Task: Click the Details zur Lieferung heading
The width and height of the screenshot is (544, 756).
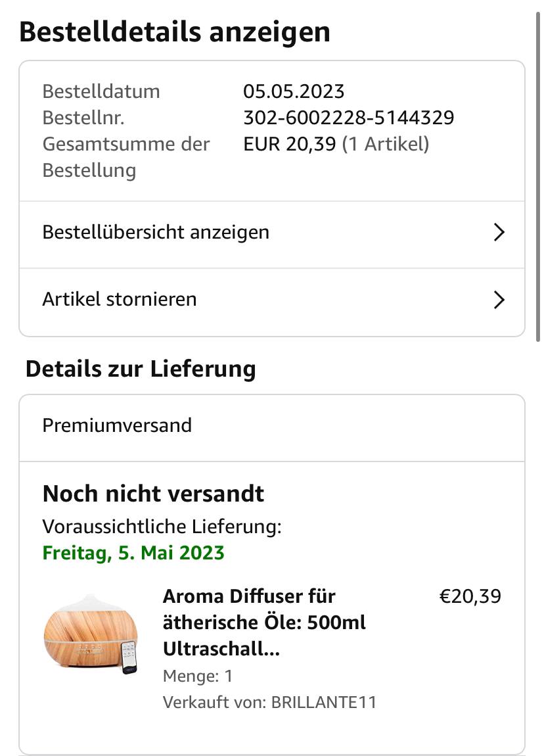Action: [141, 369]
